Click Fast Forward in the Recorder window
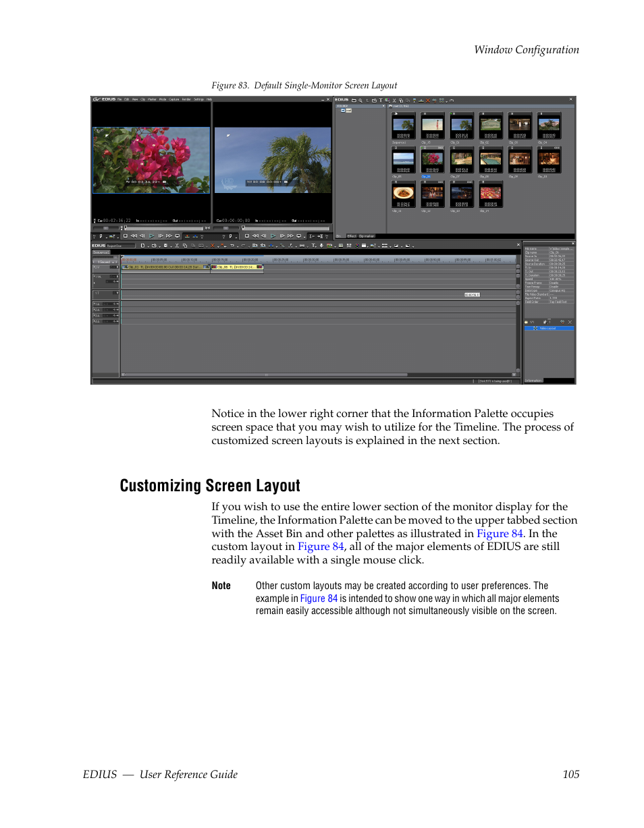The width and height of the screenshot is (644, 828). [290, 236]
